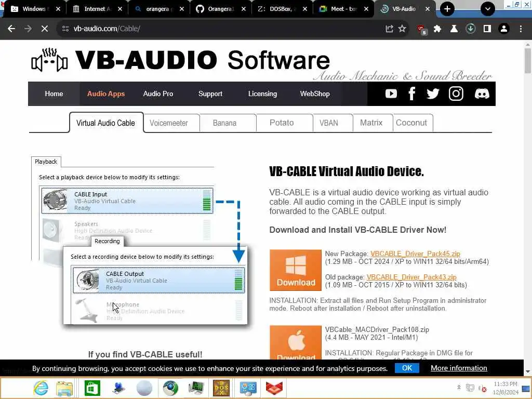Open the Support menu item
Viewport: 532px width, 399px height.
point(210,94)
